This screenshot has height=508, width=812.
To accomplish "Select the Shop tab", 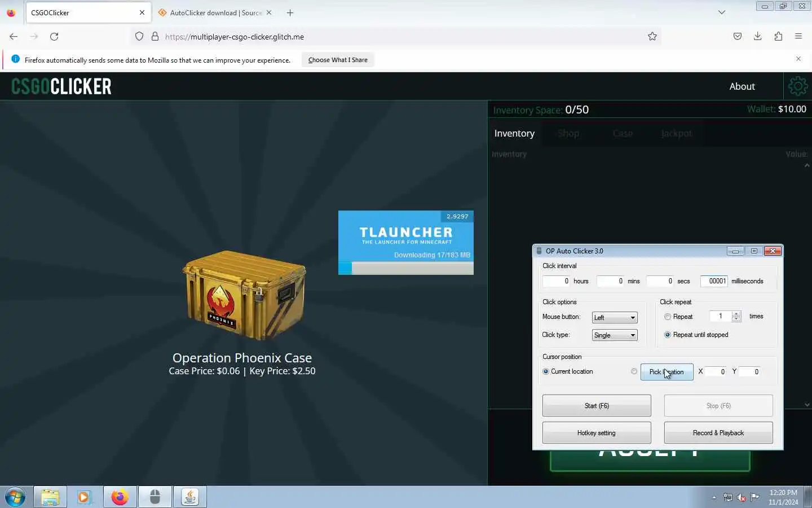I will [x=568, y=133].
